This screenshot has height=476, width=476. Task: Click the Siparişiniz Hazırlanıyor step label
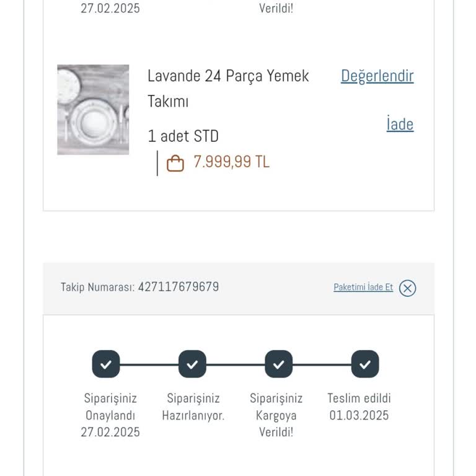point(193,407)
